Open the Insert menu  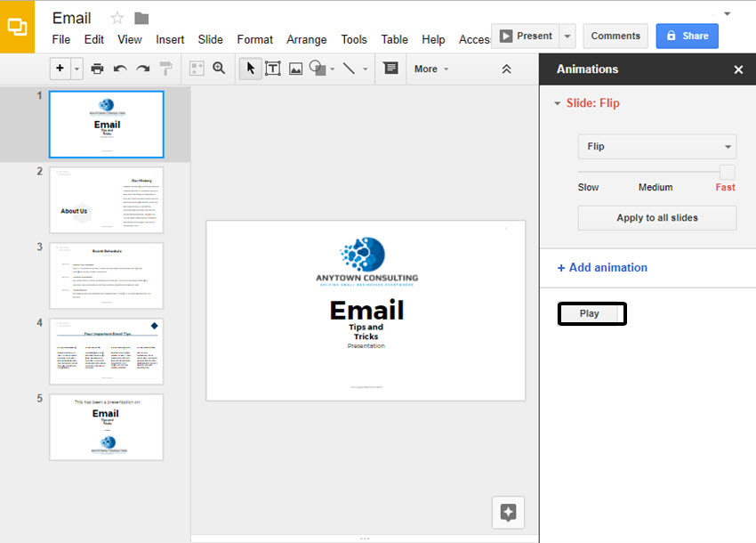click(x=170, y=39)
